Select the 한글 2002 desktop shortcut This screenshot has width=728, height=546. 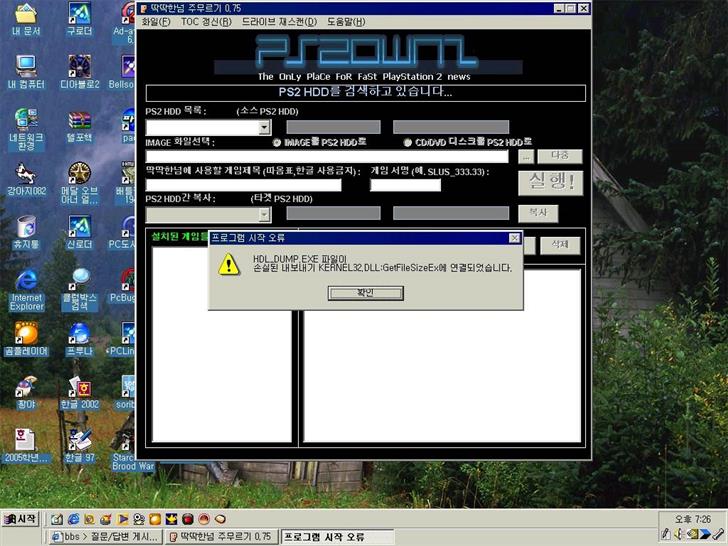point(79,392)
